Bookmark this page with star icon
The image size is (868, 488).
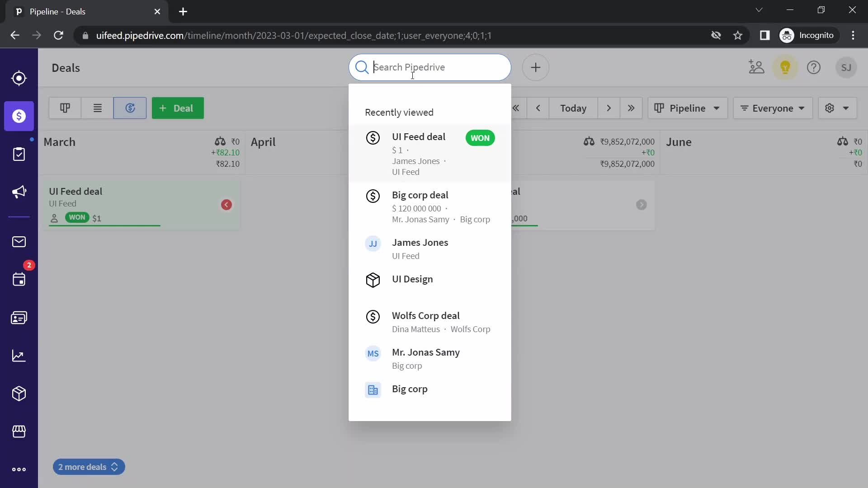pyautogui.click(x=738, y=35)
